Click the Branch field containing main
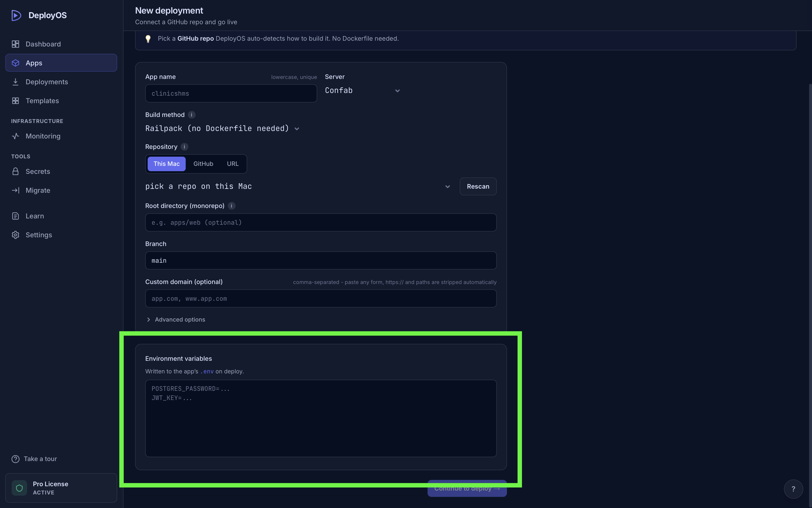812x508 pixels. (x=321, y=260)
